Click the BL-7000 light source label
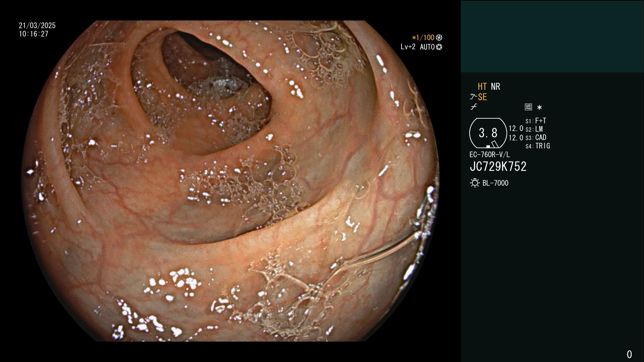The width and height of the screenshot is (644, 362). pos(495,183)
